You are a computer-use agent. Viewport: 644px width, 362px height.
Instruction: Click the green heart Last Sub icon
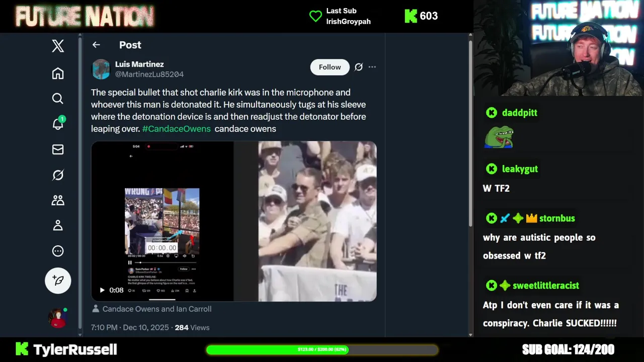coord(315,16)
